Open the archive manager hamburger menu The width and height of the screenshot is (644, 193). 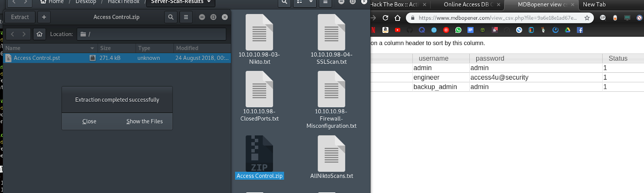(x=186, y=17)
